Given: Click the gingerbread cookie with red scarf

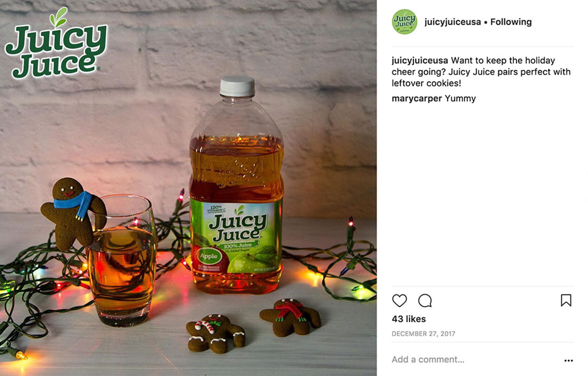Looking at the screenshot, I should (x=290, y=317).
